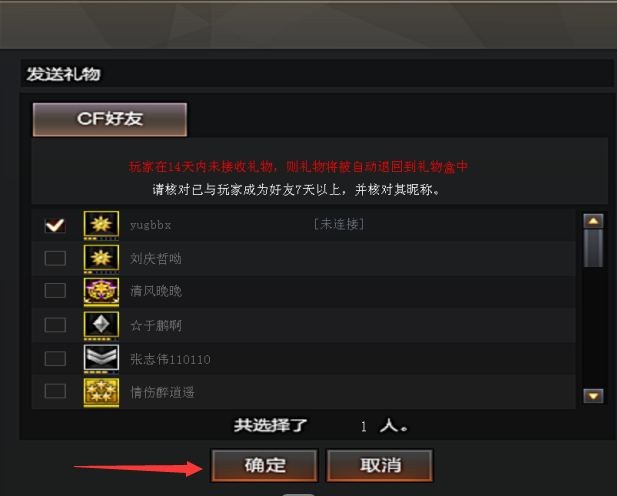This screenshot has height=496, width=617.
Task: Click the rank badge icon beside yugbbx
Action: [101, 225]
